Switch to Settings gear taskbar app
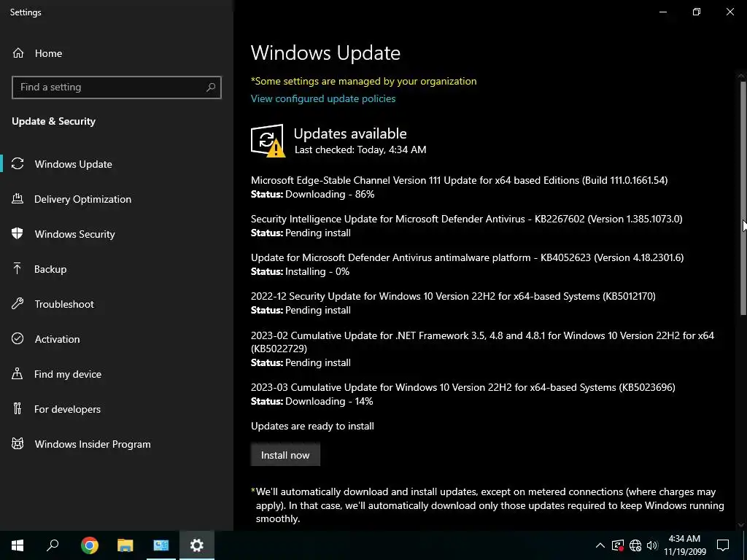This screenshot has width=747, height=560. click(197, 545)
